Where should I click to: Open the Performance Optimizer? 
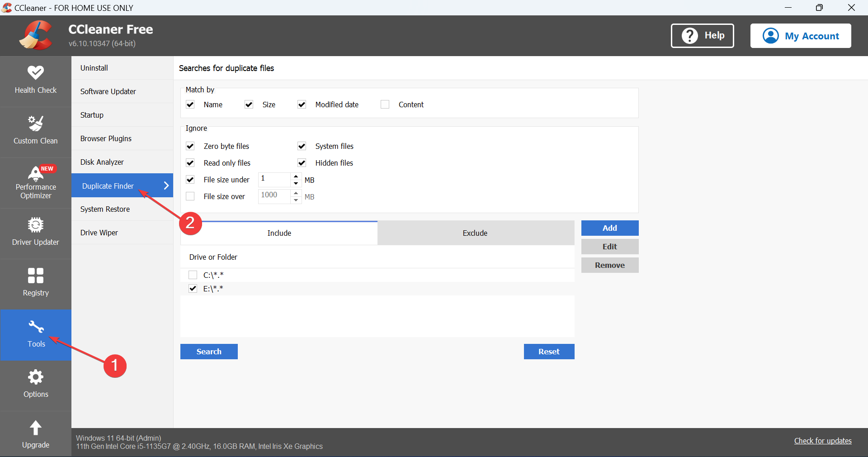[x=35, y=183]
